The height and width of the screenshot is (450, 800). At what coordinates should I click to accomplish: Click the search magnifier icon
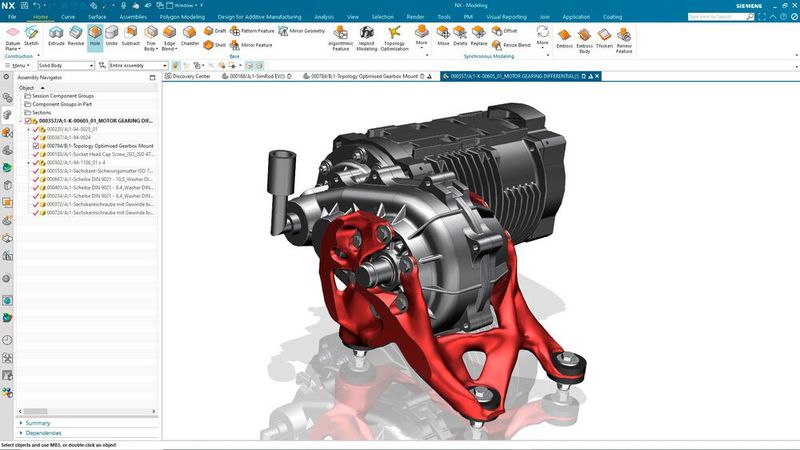749,17
